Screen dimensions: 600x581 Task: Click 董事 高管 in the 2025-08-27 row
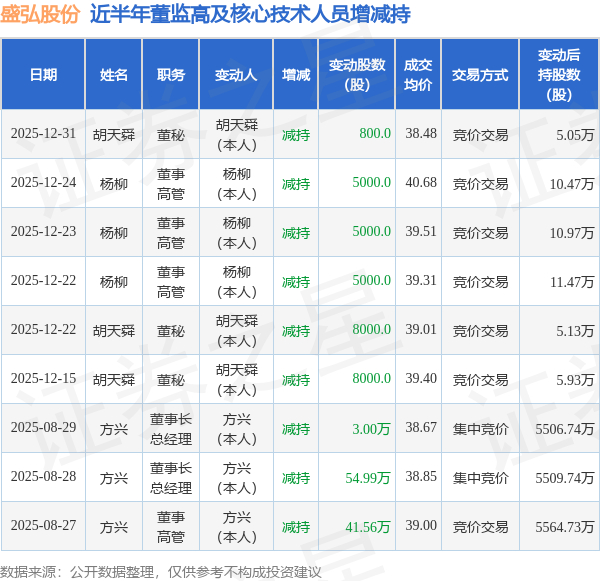tap(171, 527)
